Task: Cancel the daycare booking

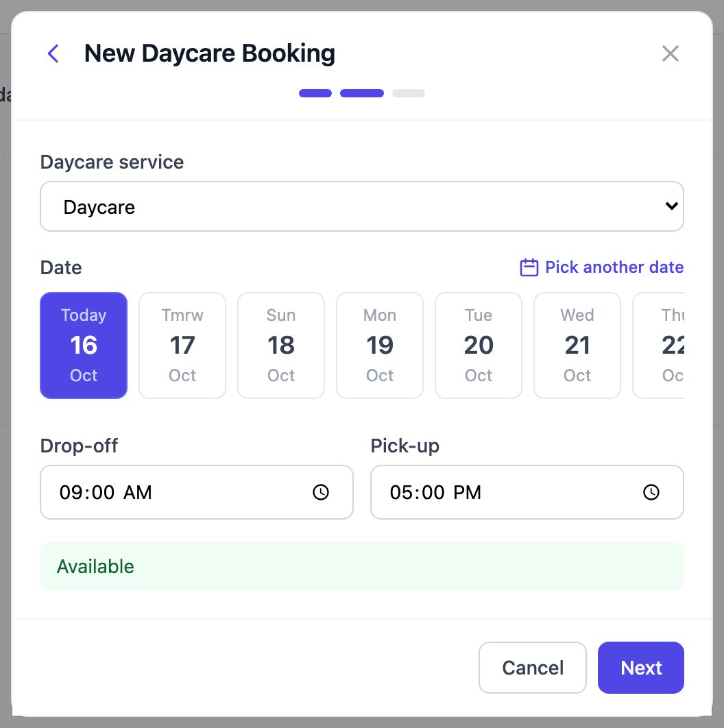Action: tap(533, 668)
